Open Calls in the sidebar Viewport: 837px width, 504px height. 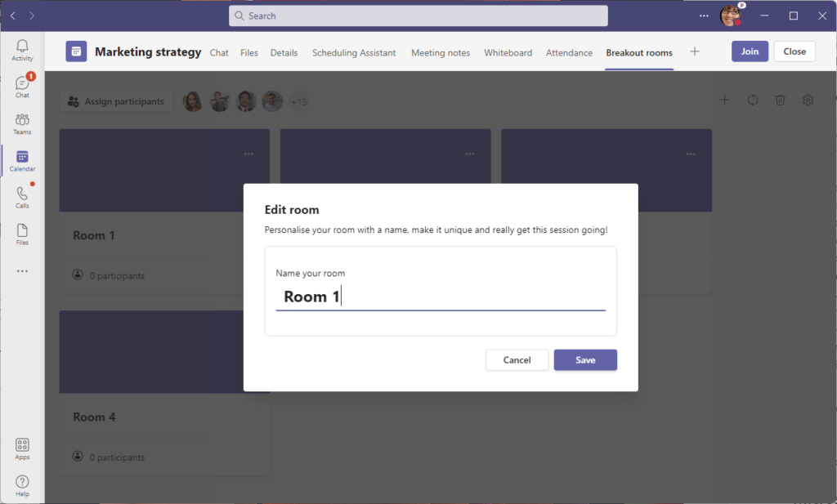22,198
